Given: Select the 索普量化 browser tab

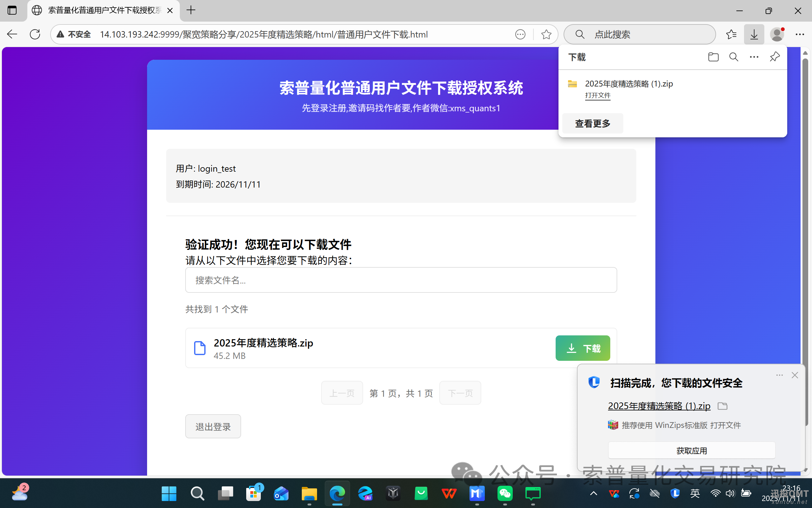Looking at the screenshot, I should click(104, 10).
